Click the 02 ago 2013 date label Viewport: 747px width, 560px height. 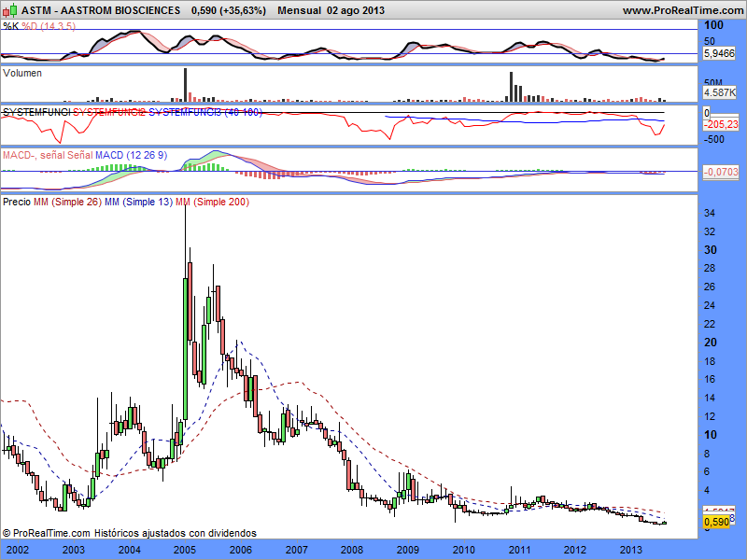pos(356,10)
